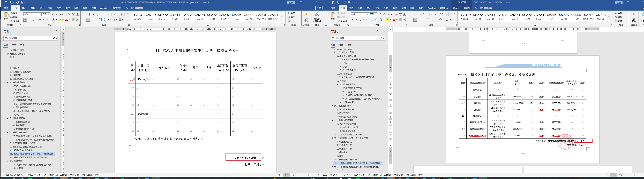Close navigation pane in right window
644x179 pixels.
pos(384,31)
